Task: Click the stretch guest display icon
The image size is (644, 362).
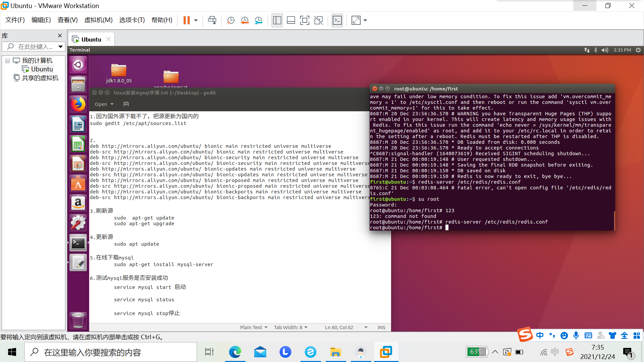Action: click(356, 20)
